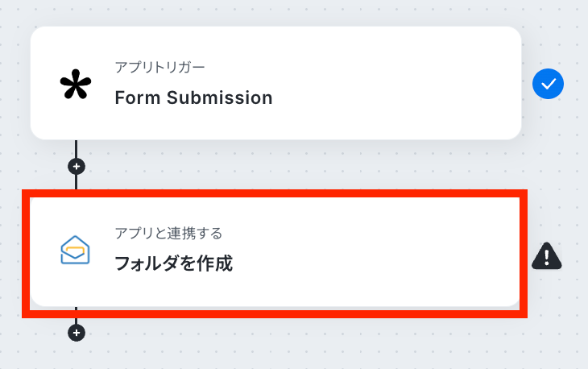Click the アプリと連携する label

click(x=168, y=233)
